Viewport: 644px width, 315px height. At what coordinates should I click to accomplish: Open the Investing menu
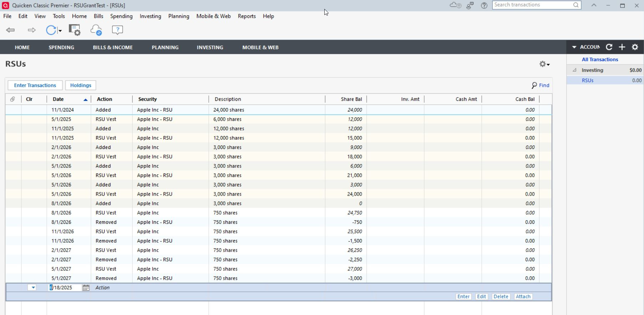point(150,16)
